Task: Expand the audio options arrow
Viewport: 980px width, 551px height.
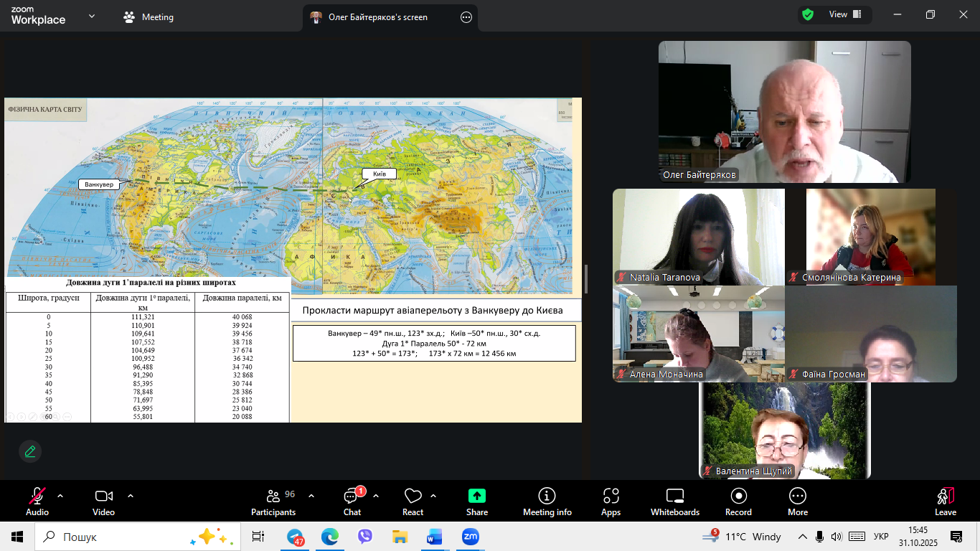Action: (x=60, y=496)
